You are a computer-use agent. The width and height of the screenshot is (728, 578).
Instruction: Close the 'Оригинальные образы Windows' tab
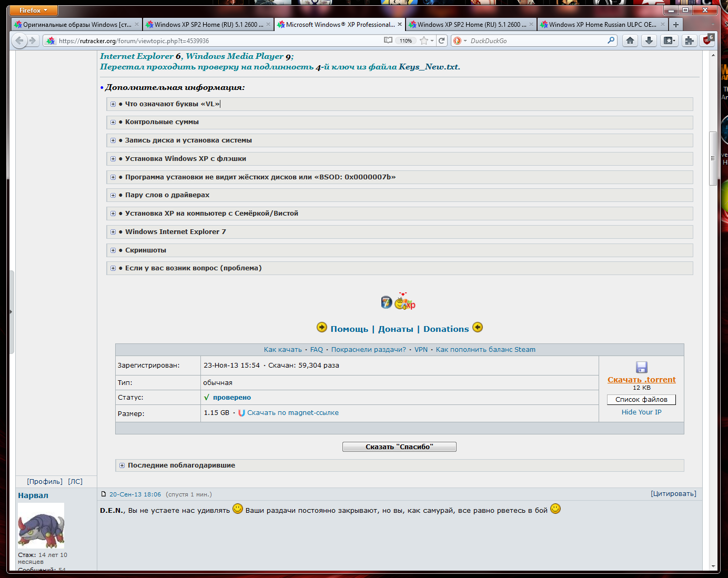coord(137,24)
